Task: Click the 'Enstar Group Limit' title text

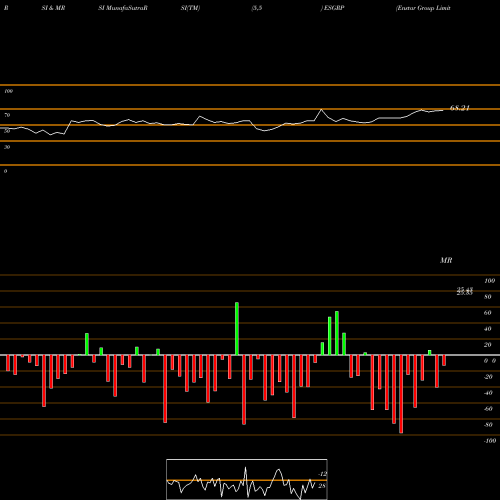Action: 423,8
